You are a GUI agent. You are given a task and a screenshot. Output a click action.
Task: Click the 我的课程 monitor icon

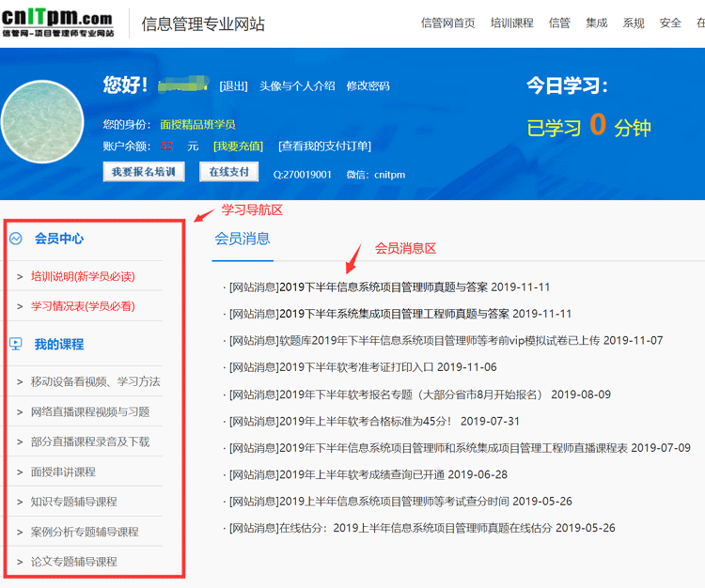tap(16, 344)
